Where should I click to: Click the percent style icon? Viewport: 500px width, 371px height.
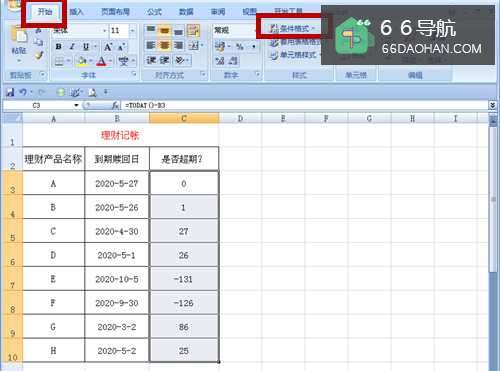coord(239,46)
